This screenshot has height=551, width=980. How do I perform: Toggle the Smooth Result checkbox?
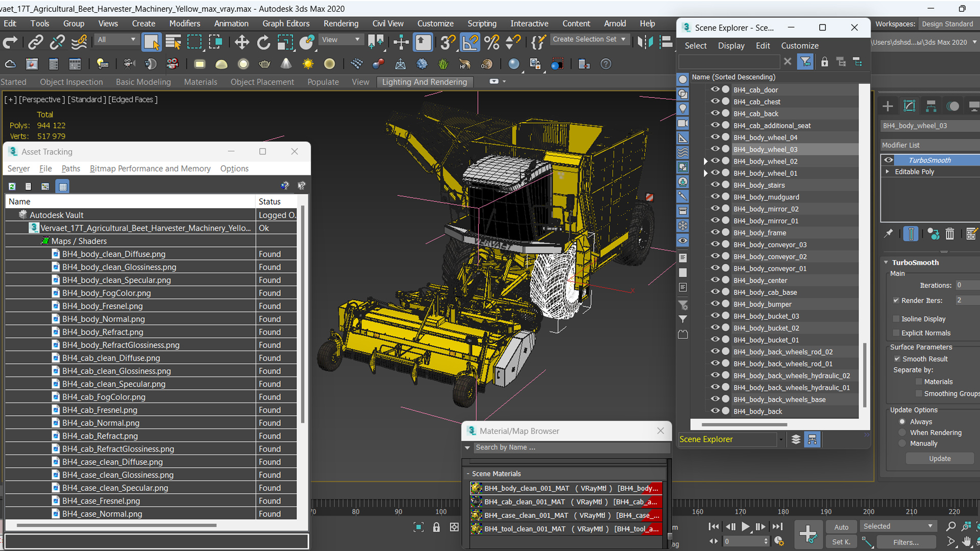tap(897, 359)
